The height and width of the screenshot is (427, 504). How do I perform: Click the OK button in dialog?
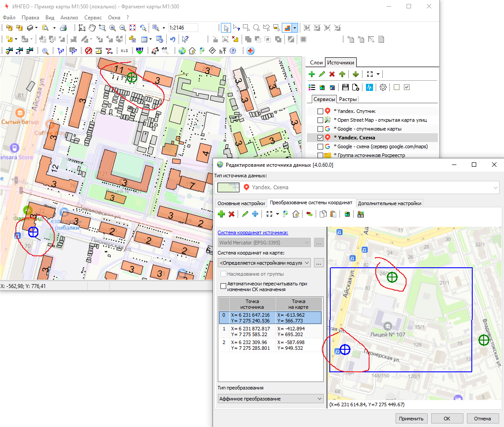447,419
